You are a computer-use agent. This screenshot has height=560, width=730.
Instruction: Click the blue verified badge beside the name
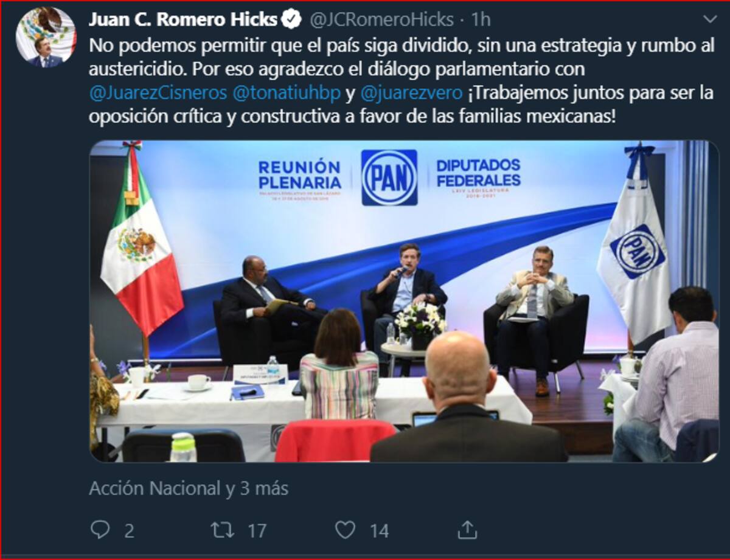click(x=293, y=20)
